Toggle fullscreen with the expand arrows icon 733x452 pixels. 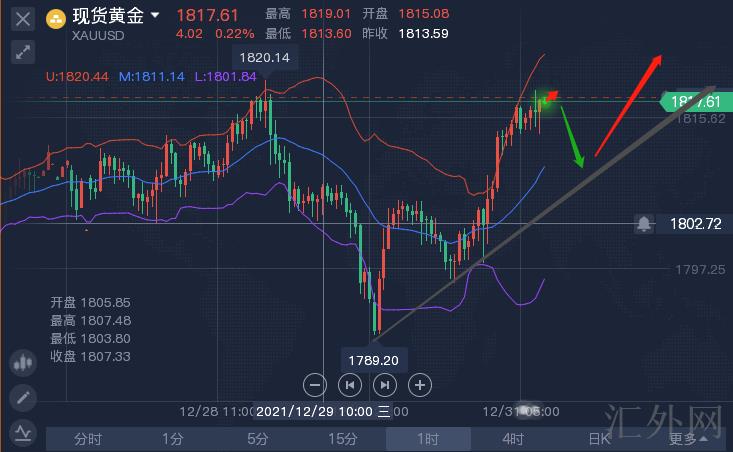point(22,53)
